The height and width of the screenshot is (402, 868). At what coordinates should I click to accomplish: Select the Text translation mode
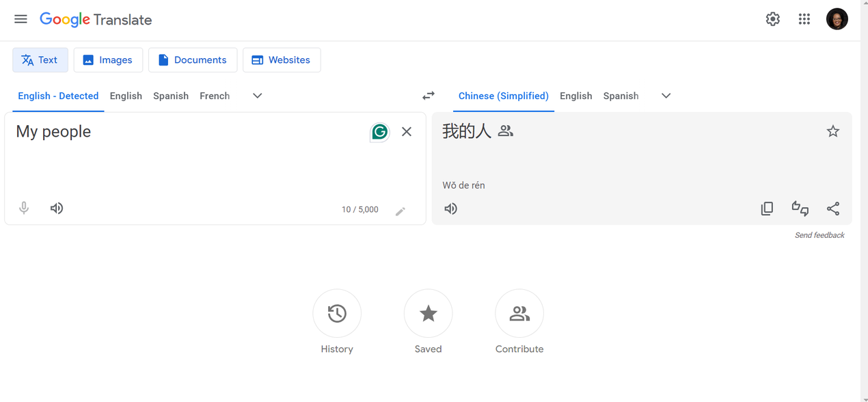tap(40, 60)
